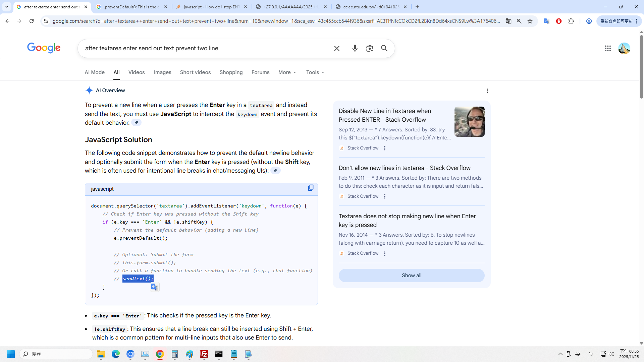Open Don't allow new lines in textarea link
The width and height of the screenshot is (644, 362).
click(x=404, y=168)
